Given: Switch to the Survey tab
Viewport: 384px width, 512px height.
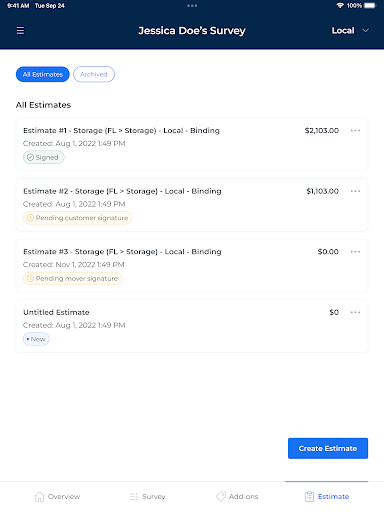Looking at the screenshot, I should pyautogui.click(x=147, y=497).
